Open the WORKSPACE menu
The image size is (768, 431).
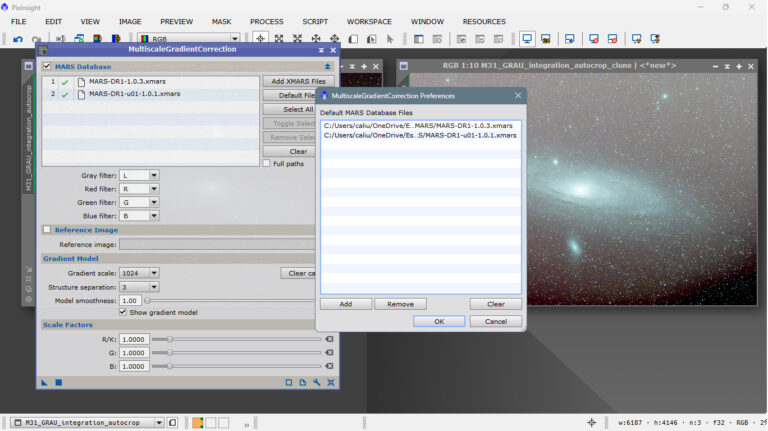[x=369, y=22]
